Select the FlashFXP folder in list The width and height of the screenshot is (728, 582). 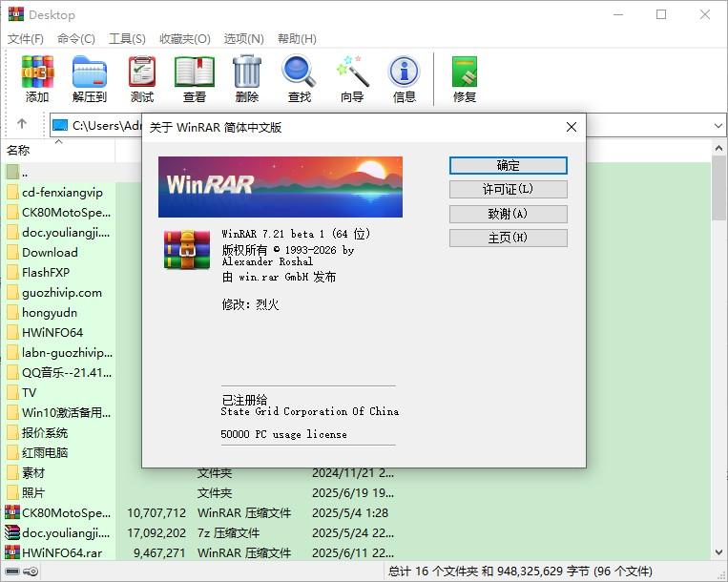point(50,272)
